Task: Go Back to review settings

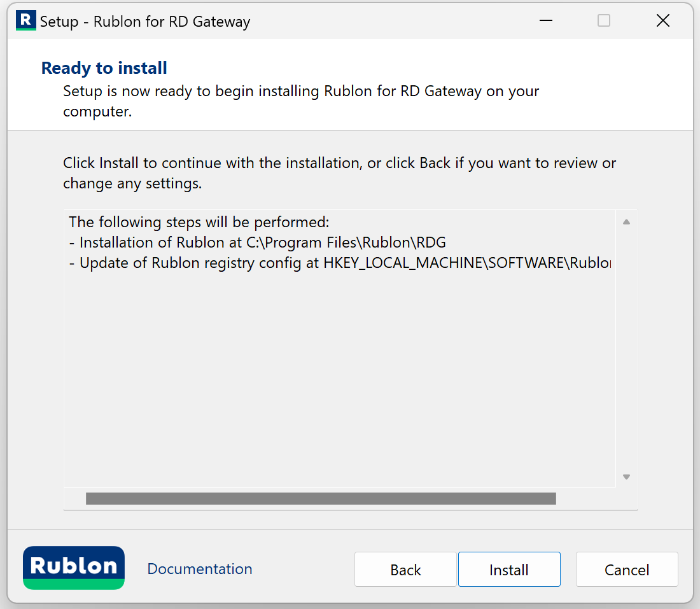Action: (405, 570)
